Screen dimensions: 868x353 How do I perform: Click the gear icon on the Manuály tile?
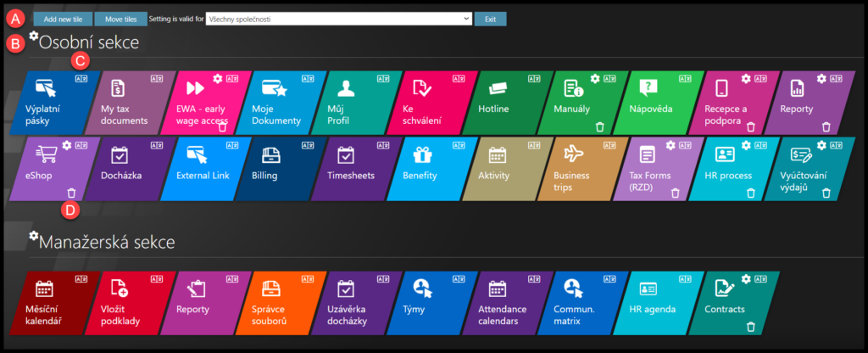[594, 79]
